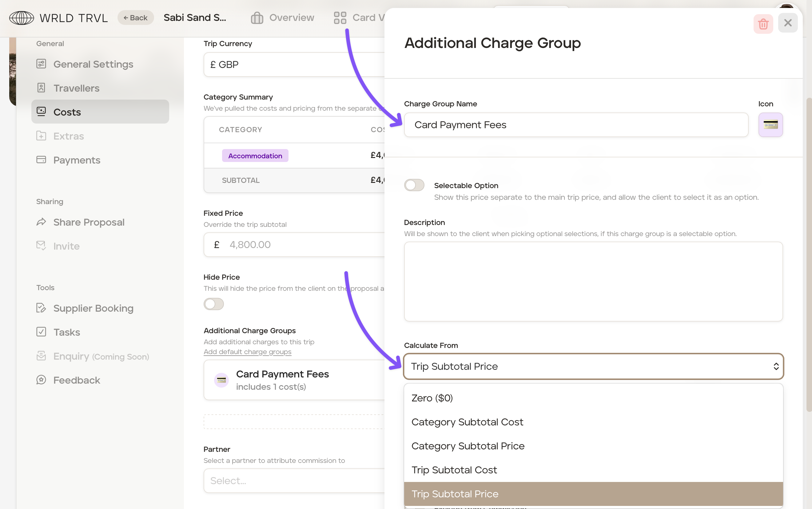Enable the Selectable Option toggle
812x509 pixels.
pos(414,185)
